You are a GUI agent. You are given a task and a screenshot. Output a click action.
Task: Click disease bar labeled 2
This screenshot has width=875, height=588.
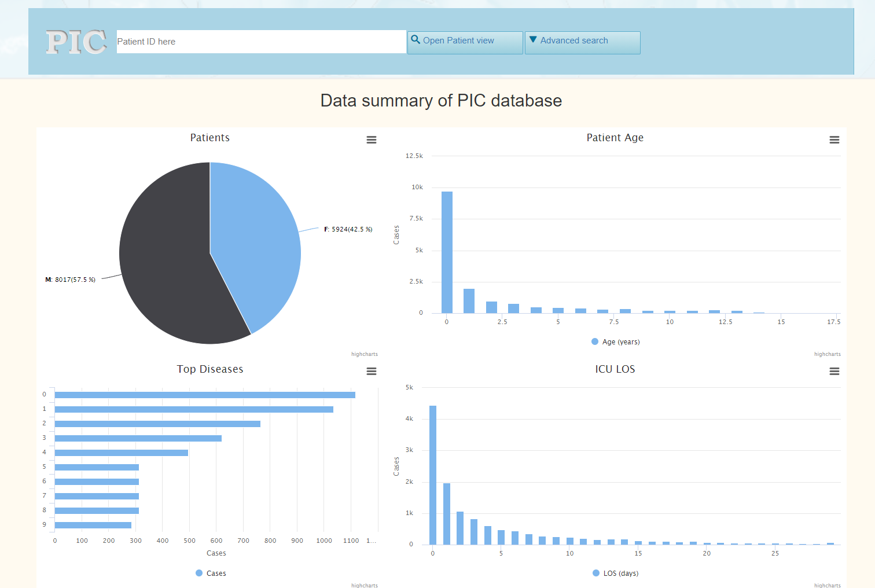coord(157,424)
